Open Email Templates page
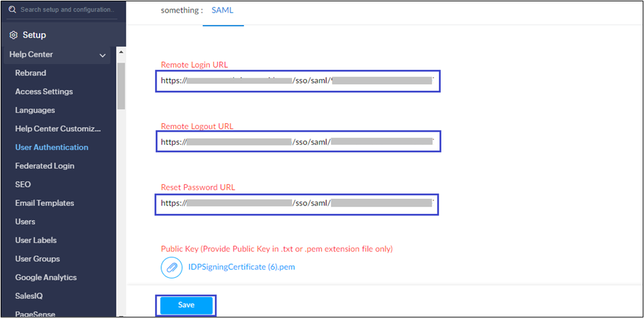The height and width of the screenshot is (318, 644). click(44, 203)
